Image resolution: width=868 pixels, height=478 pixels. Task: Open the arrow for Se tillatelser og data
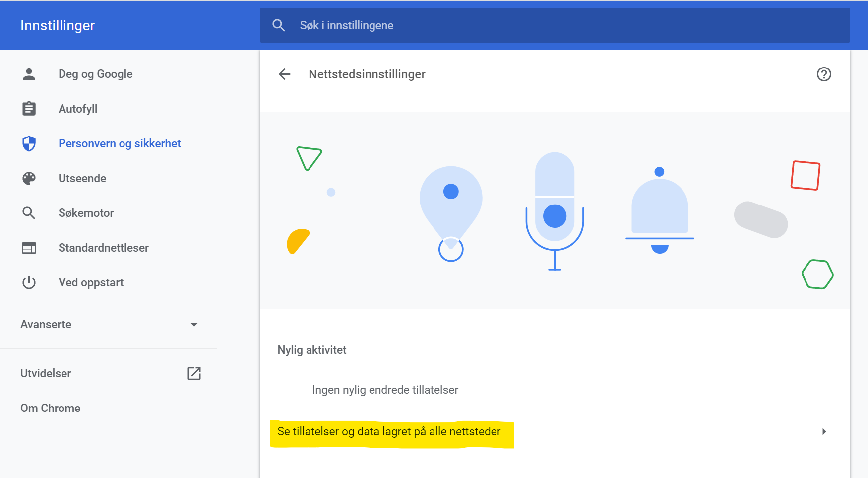coord(824,431)
